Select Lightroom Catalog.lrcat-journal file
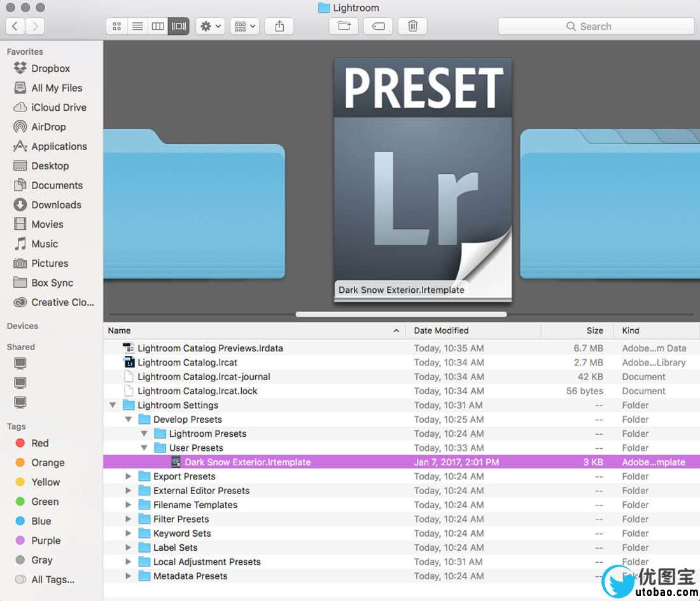 pyautogui.click(x=402, y=377)
